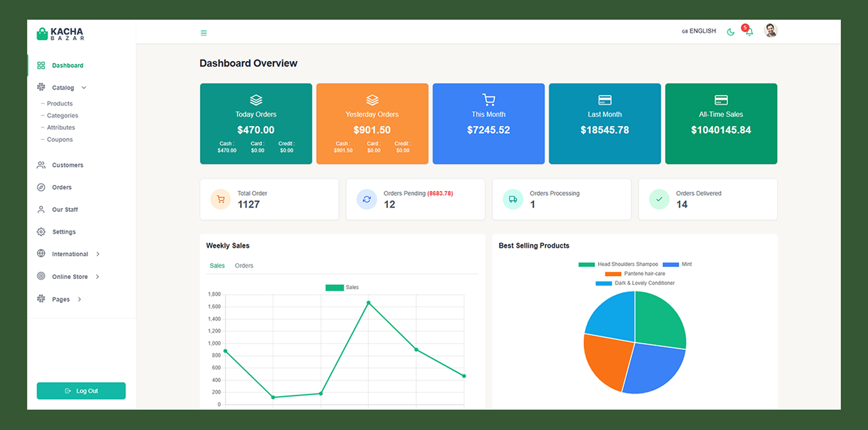Viewport: 868px width, 430px height.
Task: Toggle dark mode moon icon
Action: pyautogui.click(x=730, y=32)
